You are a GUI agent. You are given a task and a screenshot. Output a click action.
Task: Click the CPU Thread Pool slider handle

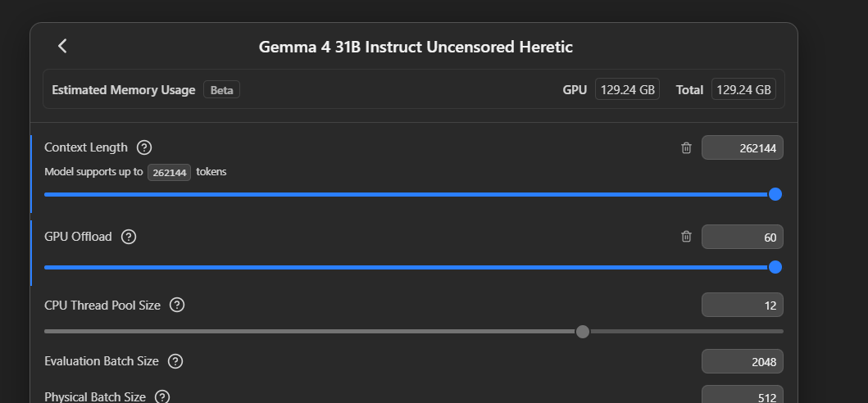pyautogui.click(x=583, y=332)
